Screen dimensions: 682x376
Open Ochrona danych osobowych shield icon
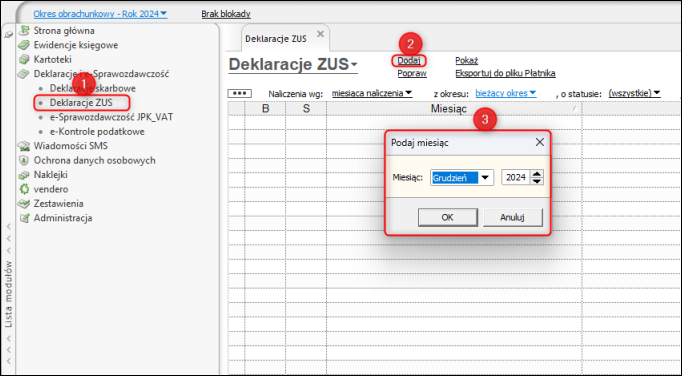tap(24, 160)
